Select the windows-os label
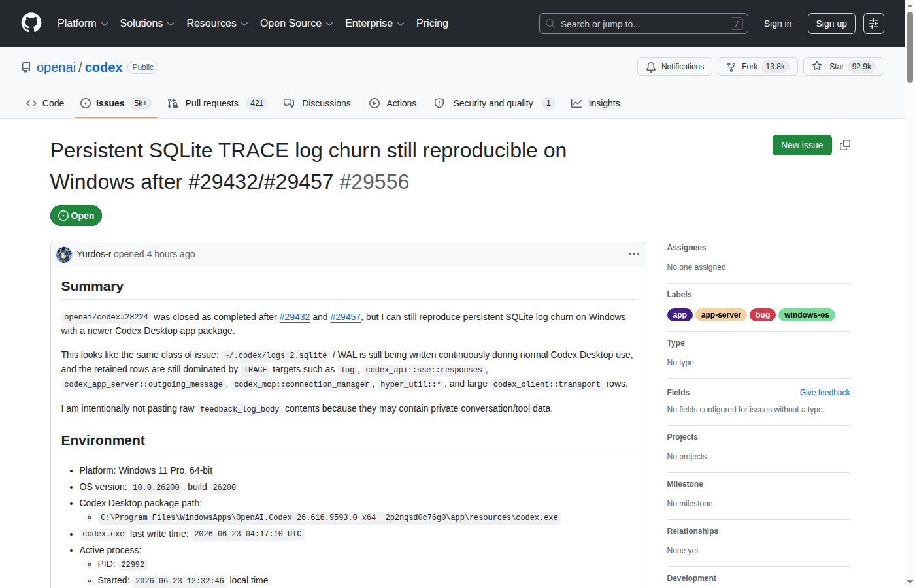This screenshot has height=588, width=915. [807, 315]
